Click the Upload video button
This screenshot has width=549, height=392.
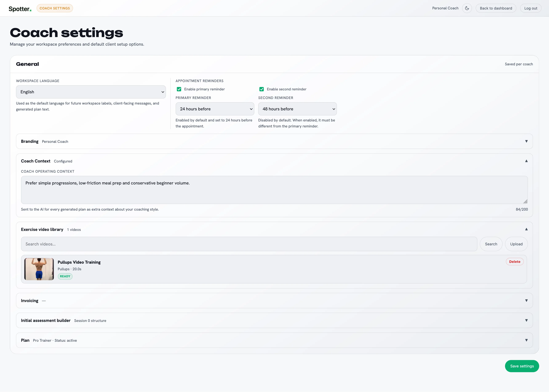[x=516, y=244]
